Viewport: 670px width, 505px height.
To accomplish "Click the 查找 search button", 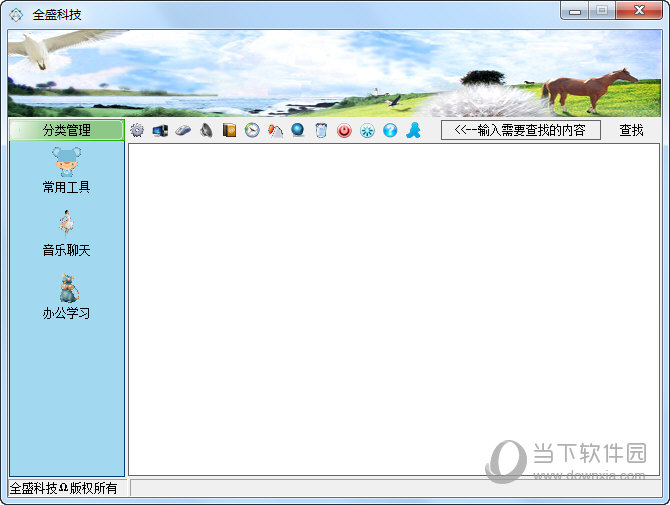I will coord(631,130).
